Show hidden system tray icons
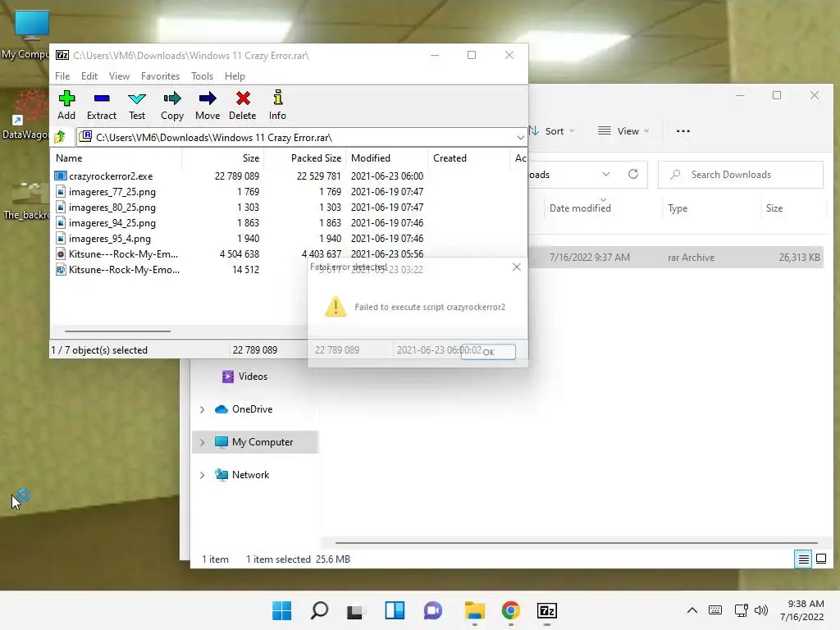The width and height of the screenshot is (840, 630). (x=692, y=610)
